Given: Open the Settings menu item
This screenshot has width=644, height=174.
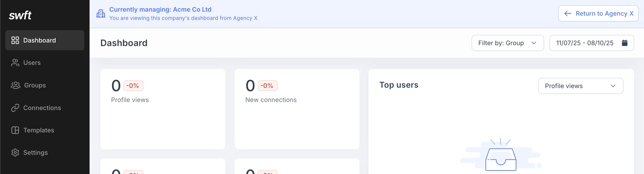Looking at the screenshot, I should coord(35,153).
